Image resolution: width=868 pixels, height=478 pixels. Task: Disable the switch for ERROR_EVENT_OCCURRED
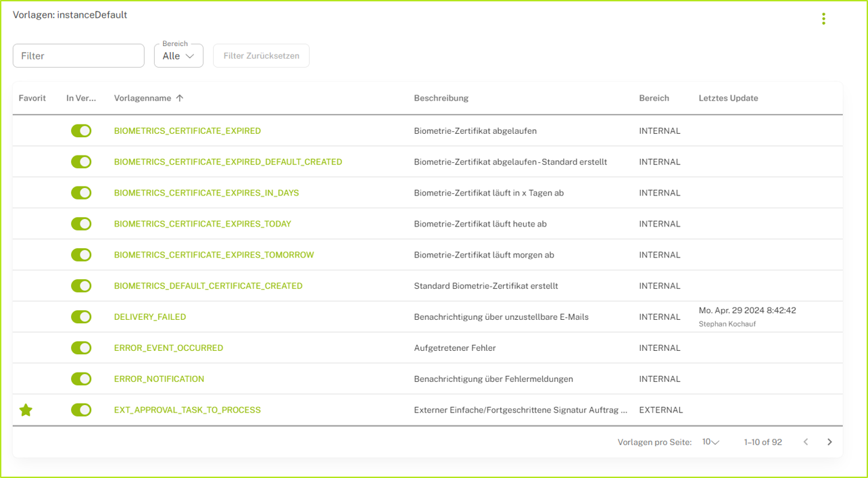pos(81,348)
